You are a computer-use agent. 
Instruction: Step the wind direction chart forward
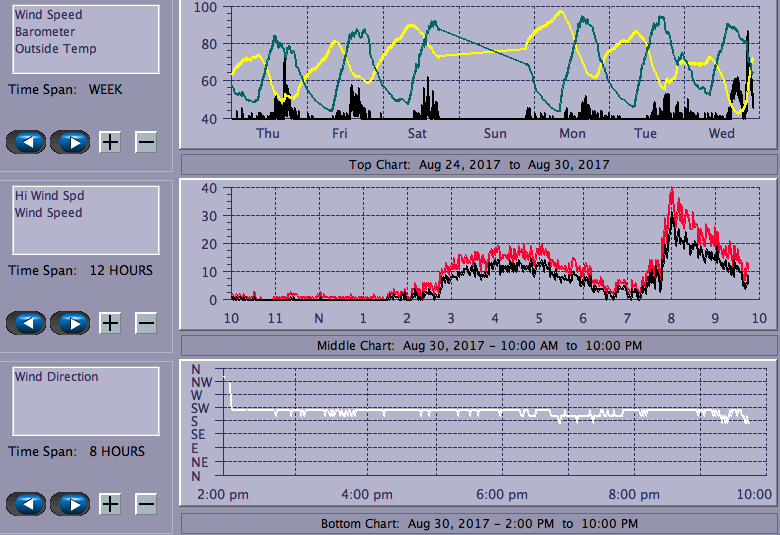coord(70,504)
